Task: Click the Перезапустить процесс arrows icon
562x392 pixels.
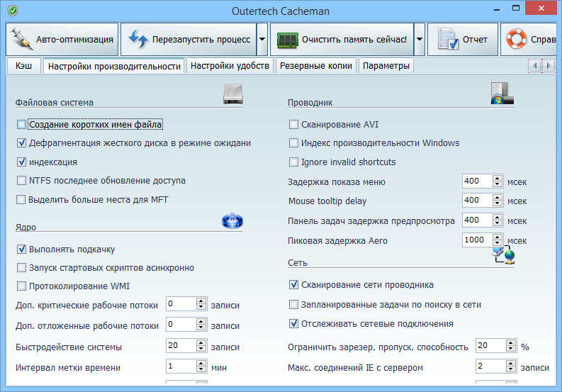Action: pyautogui.click(x=138, y=39)
